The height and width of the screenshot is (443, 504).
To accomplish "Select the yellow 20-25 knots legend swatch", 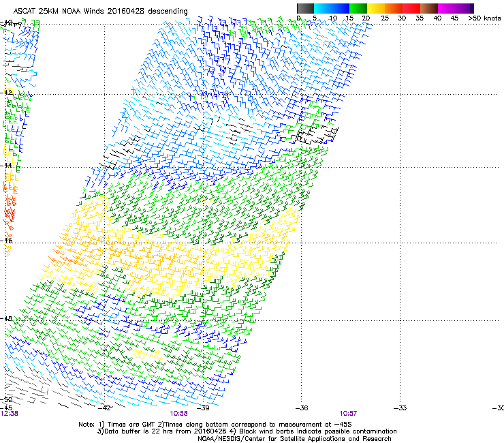I will tap(376, 8).
